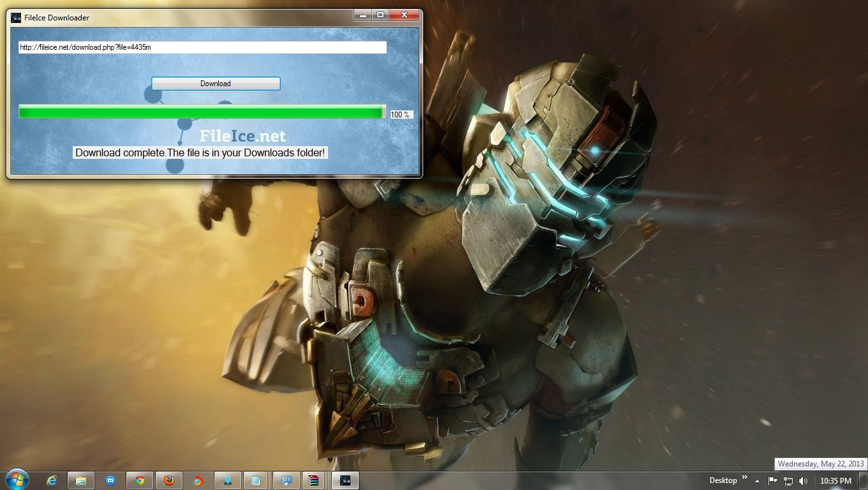Maximize the FileIce Downloader window
The width and height of the screenshot is (868, 490).
pos(380,14)
